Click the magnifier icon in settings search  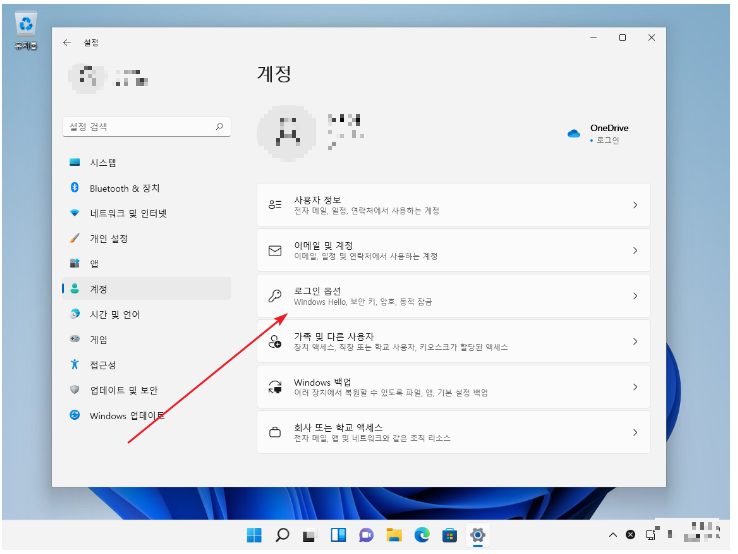coord(219,127)
